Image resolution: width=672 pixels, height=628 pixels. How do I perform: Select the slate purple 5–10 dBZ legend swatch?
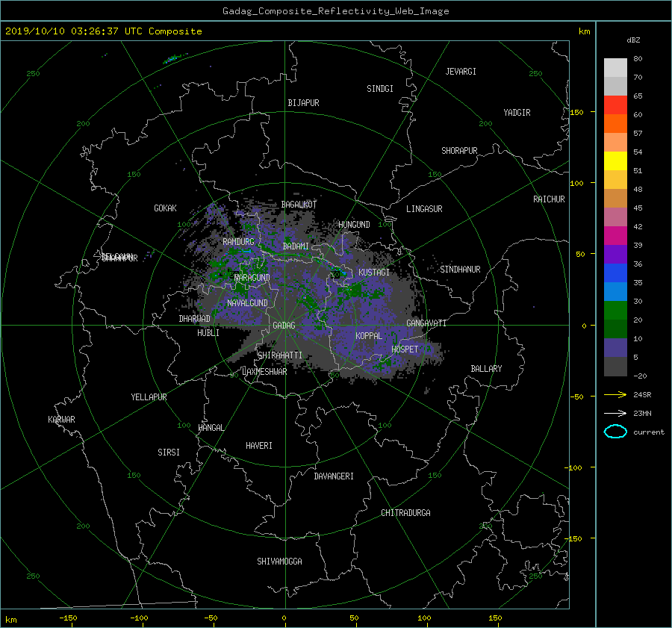(615, 348)
